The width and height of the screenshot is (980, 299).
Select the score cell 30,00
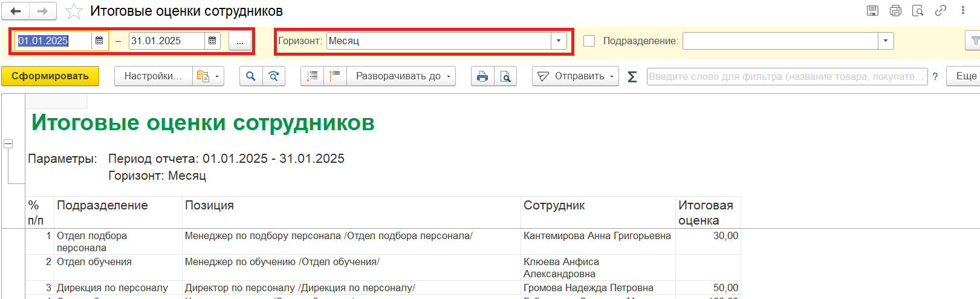[708, 241]
